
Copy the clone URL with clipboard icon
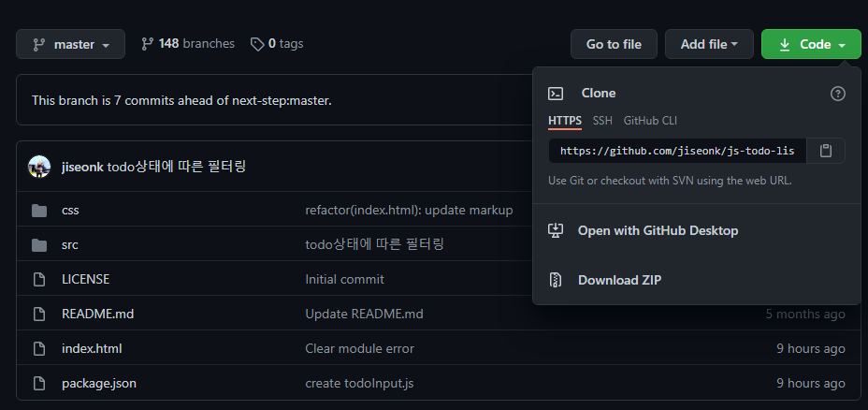click(x=825, y=151)
